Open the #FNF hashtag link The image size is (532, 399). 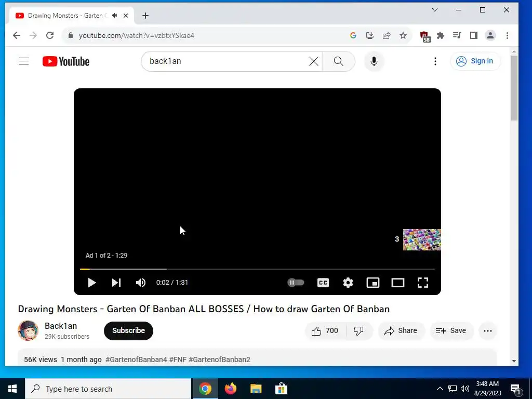click(178, 360)
